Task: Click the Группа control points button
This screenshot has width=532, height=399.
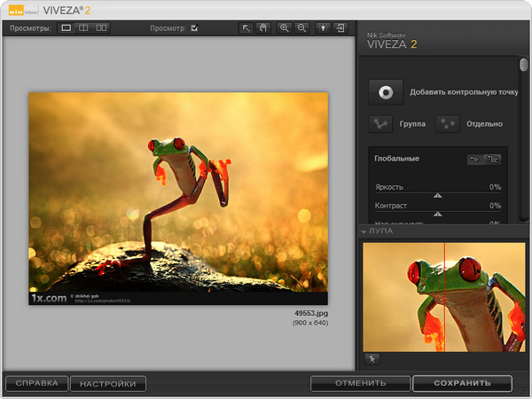Action: (380, 124)
